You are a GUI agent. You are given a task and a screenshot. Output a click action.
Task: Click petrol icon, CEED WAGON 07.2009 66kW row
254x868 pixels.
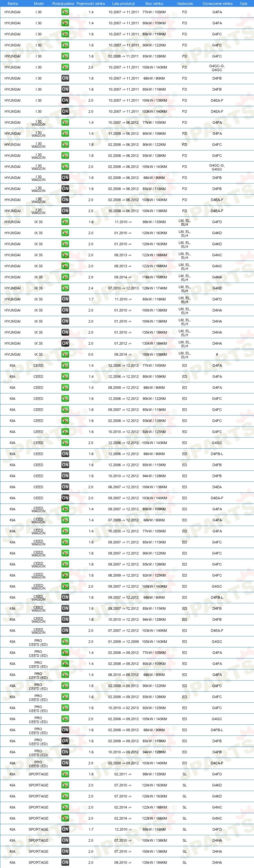coord(65,520)
